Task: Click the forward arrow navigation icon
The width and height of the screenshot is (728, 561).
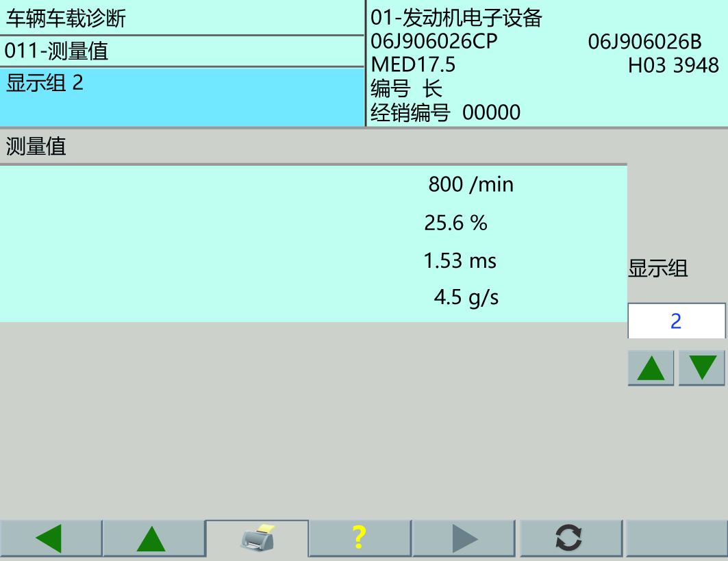Action: click(464, 538)
